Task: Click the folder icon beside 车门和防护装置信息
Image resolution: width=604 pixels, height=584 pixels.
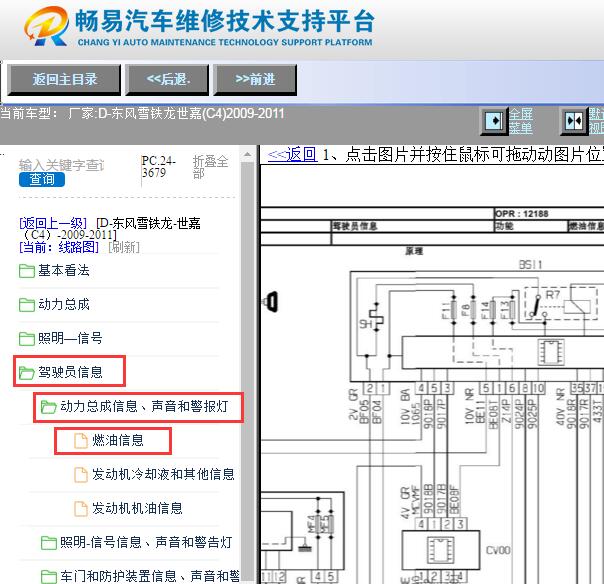Action: tap(49, 577)
